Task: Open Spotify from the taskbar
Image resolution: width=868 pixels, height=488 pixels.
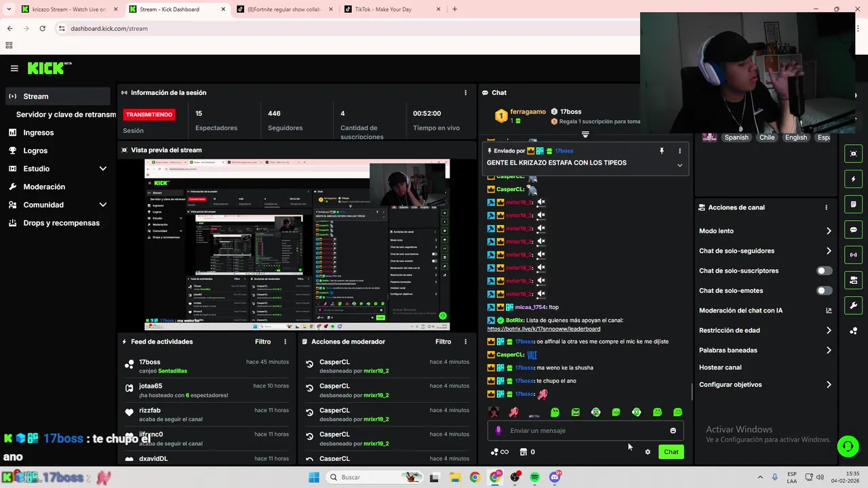Action: coord(535,477)
